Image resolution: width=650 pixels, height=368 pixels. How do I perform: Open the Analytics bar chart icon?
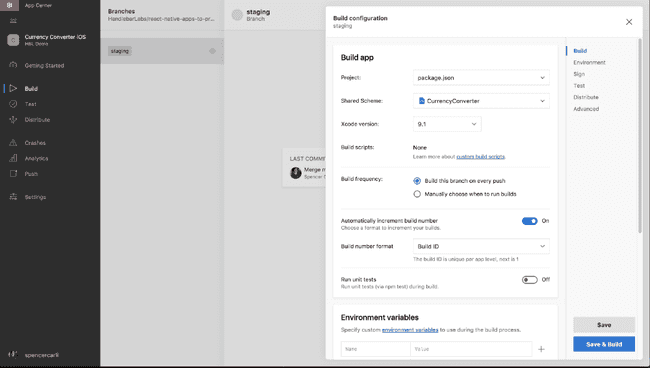(13, 158)
